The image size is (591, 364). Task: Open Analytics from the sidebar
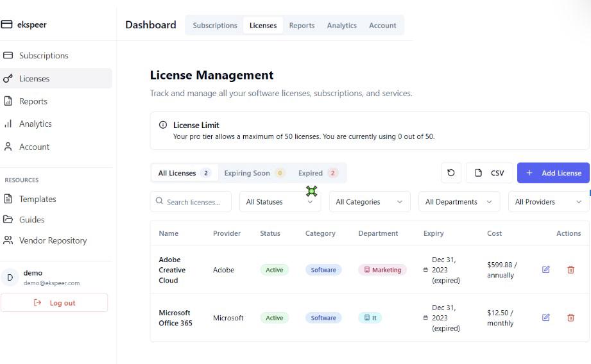(35, 124)
